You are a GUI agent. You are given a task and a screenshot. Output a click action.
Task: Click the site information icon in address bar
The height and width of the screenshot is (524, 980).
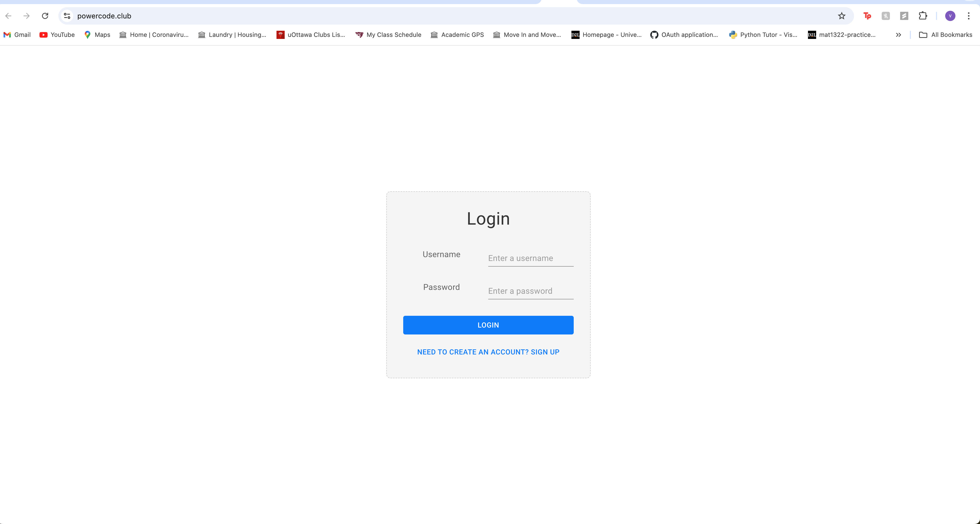67,16
